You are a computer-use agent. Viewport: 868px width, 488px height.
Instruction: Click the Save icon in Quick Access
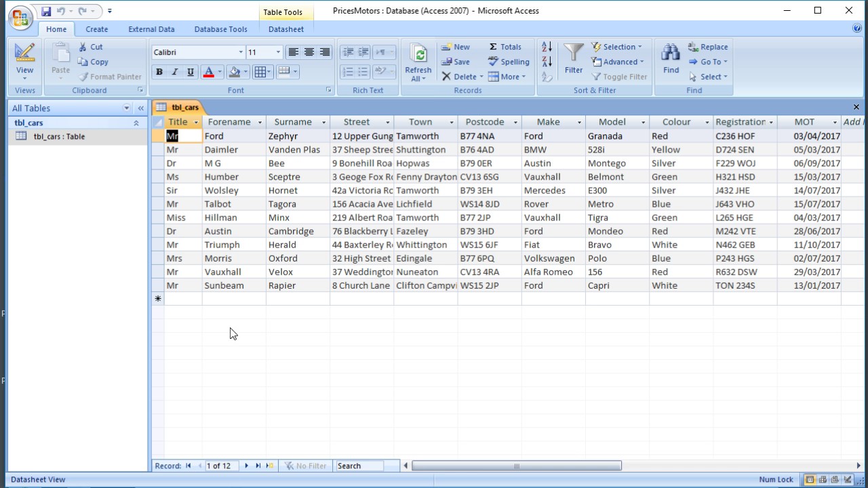coord(46,11)
